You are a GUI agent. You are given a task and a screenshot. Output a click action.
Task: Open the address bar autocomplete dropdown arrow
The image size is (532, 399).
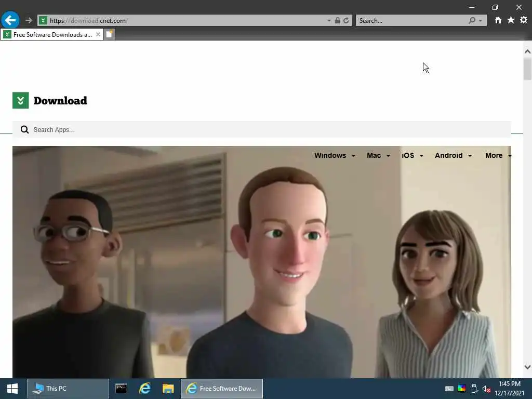(329, 21)
